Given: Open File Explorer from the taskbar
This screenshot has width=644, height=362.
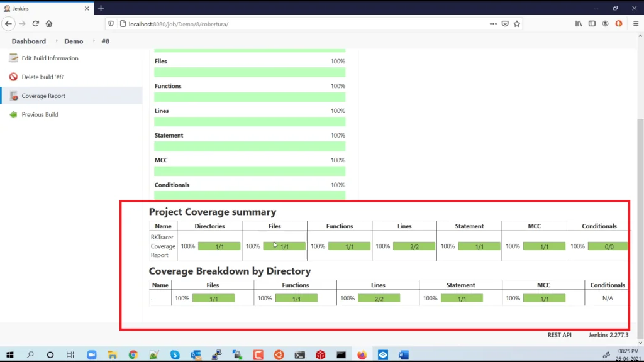Looking at the screenshot, I should 113,354.
